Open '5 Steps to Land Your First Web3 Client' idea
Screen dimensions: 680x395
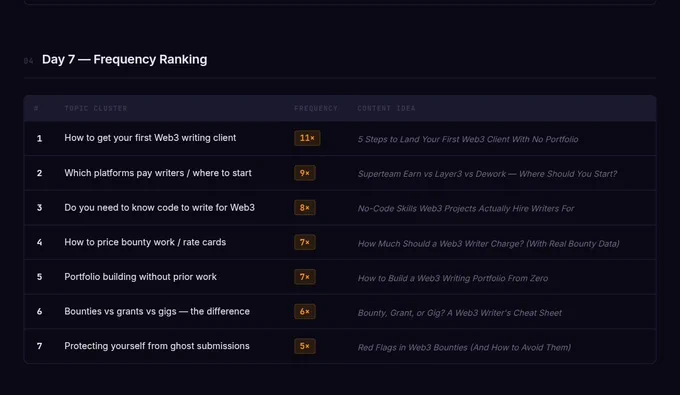(468, 139)
